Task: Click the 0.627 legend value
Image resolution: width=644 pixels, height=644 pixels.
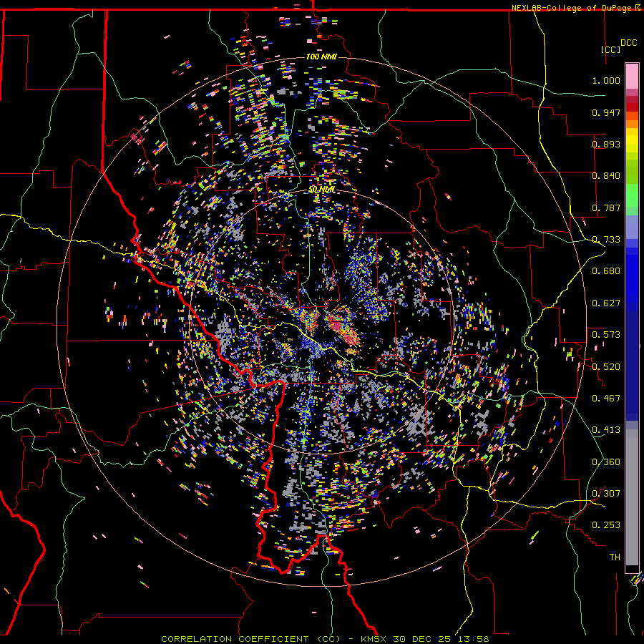Action: click(606, 303)
